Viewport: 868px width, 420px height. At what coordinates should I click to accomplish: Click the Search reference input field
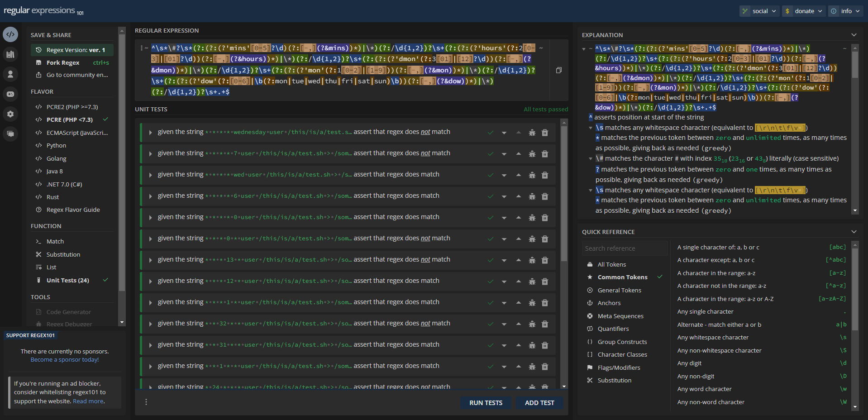point(625,248)
